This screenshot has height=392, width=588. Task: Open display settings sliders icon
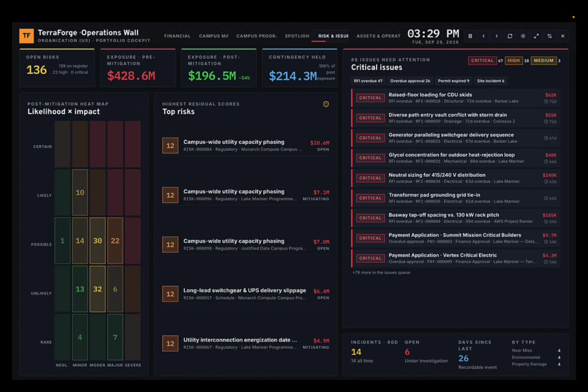[x=549, y=36]
